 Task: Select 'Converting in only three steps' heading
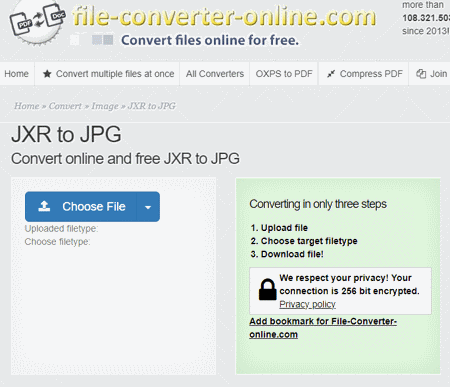pos(318,204)
